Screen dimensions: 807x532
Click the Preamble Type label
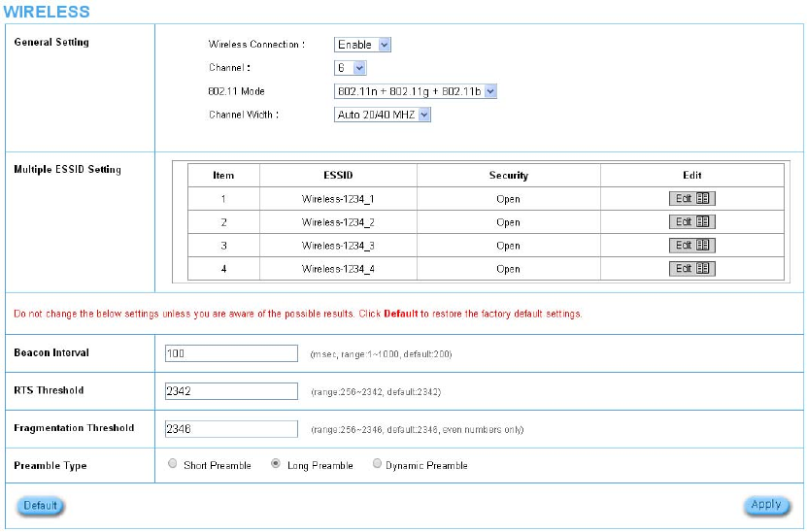coord(50,466)
